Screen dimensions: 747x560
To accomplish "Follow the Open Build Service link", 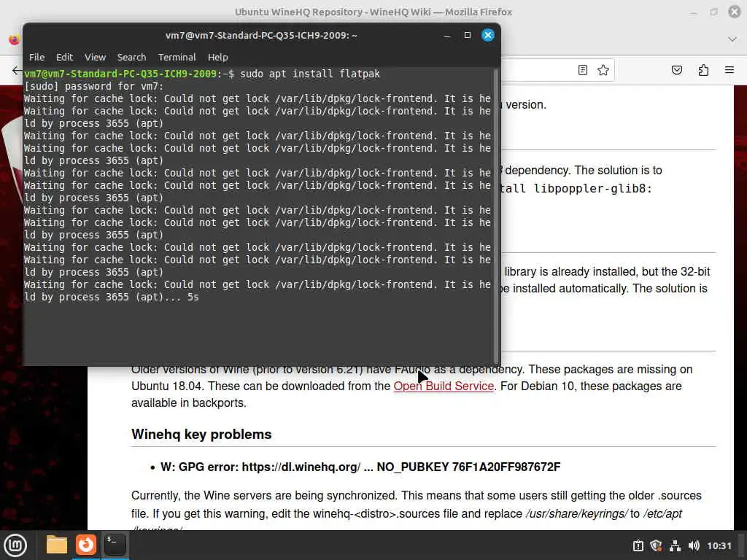I will point(444,386).
